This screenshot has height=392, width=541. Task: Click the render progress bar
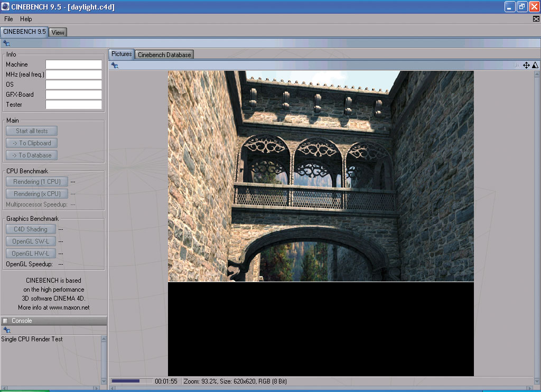[x=132, y=381]
